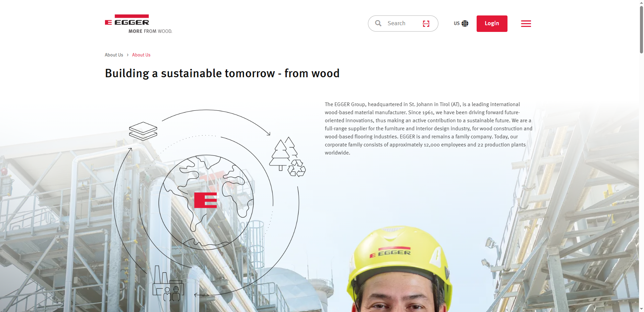Focus the Search text field
Screen dimensions: 644x312
tap(402, 24)
